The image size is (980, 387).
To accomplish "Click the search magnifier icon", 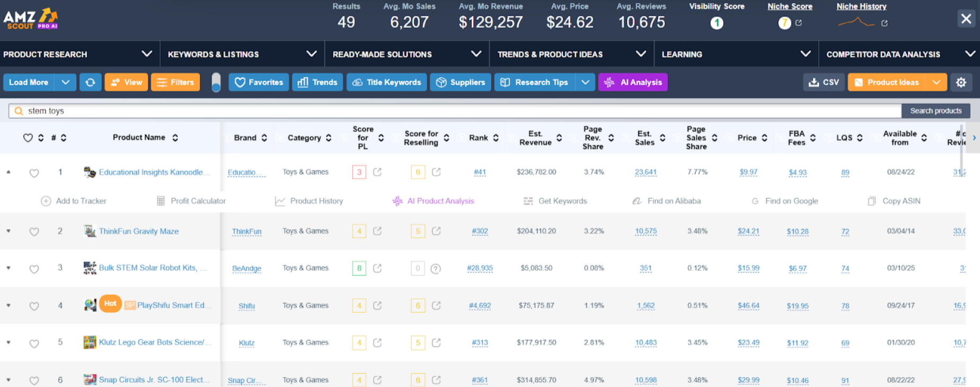I will coord(19,111).
